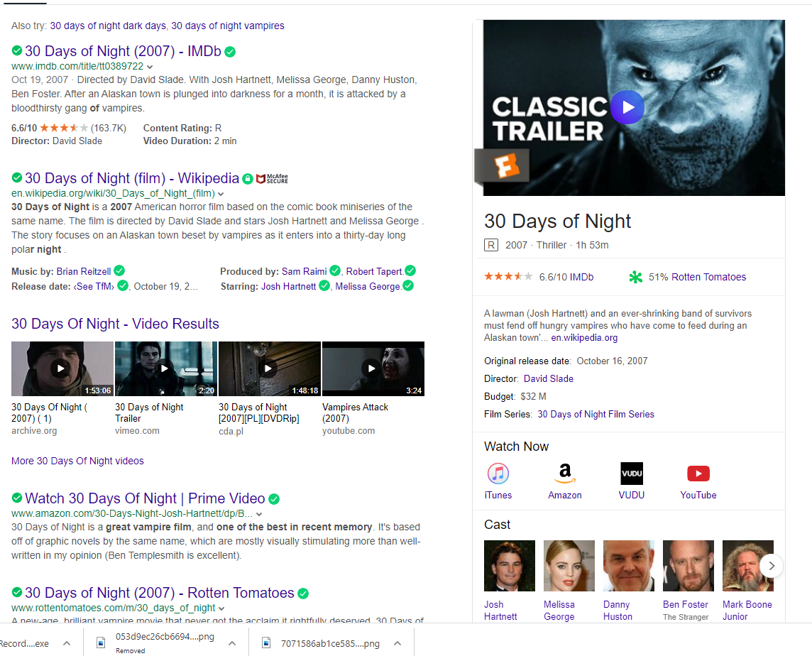
Task: Open menu arrow for 053d9ec26cb6694 png download
Action: click(232, 643)
